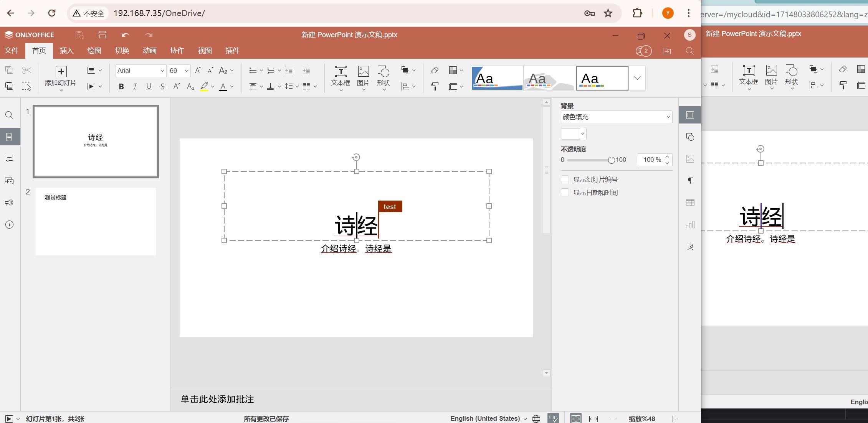
Task: Open the comments panel in left sidebar
Action: pyautogui.click(x=9, y=159)
